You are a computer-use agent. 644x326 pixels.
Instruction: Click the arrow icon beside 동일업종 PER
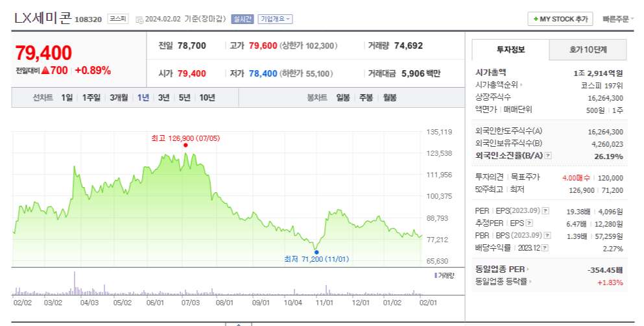528,270
